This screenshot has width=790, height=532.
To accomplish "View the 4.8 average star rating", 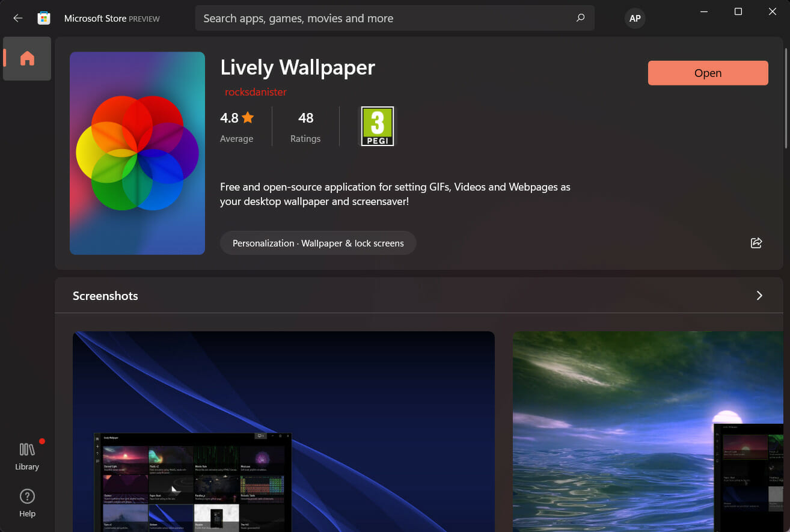I will click(237, 127).
